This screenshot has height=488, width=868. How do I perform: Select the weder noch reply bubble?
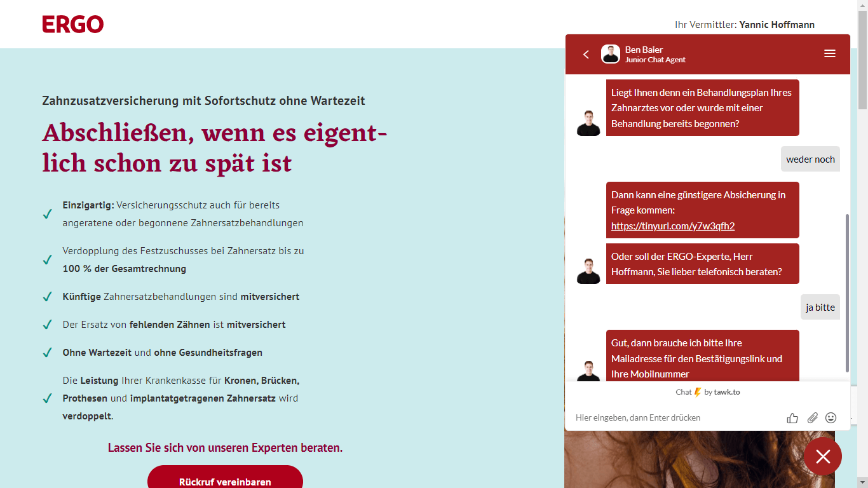810,159
